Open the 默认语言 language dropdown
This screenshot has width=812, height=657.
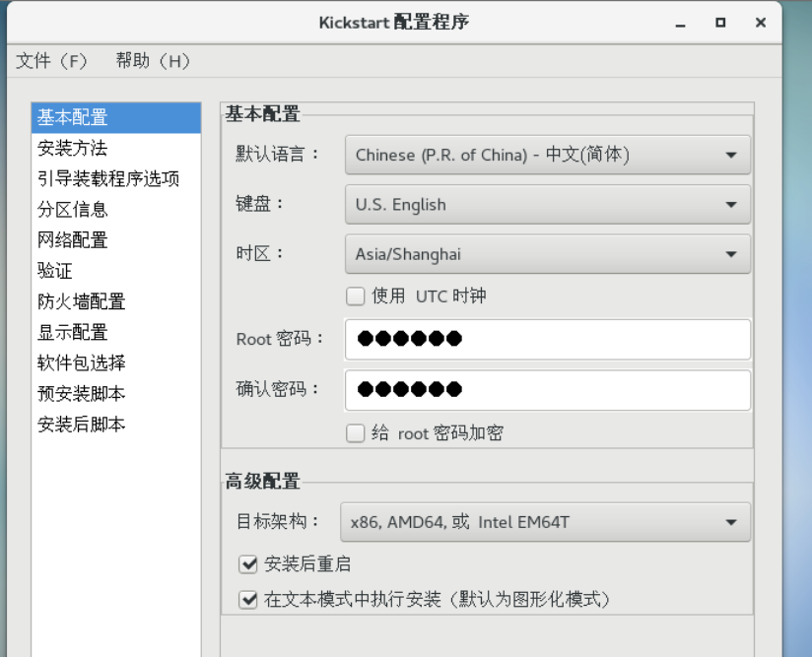coord(547,155)
